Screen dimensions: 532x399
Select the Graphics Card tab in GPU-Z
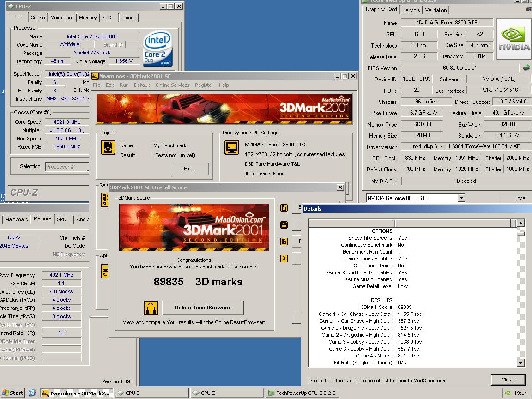[381, 9]
